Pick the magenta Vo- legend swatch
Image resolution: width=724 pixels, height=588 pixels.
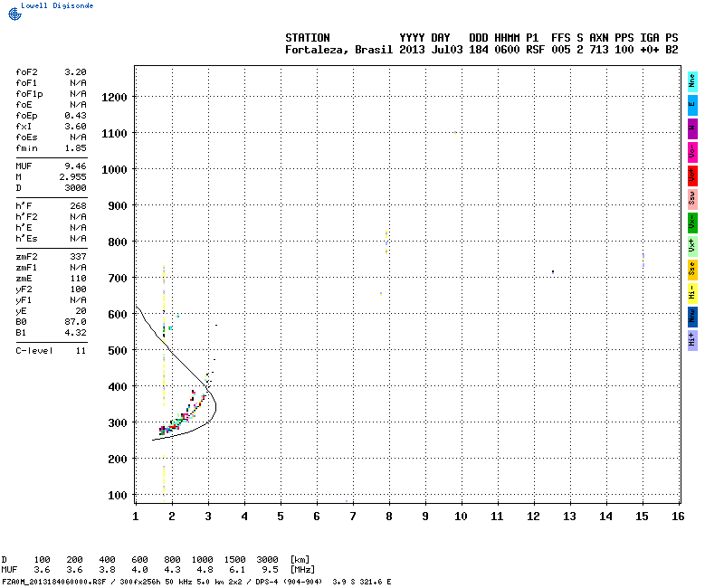(692, 152)
